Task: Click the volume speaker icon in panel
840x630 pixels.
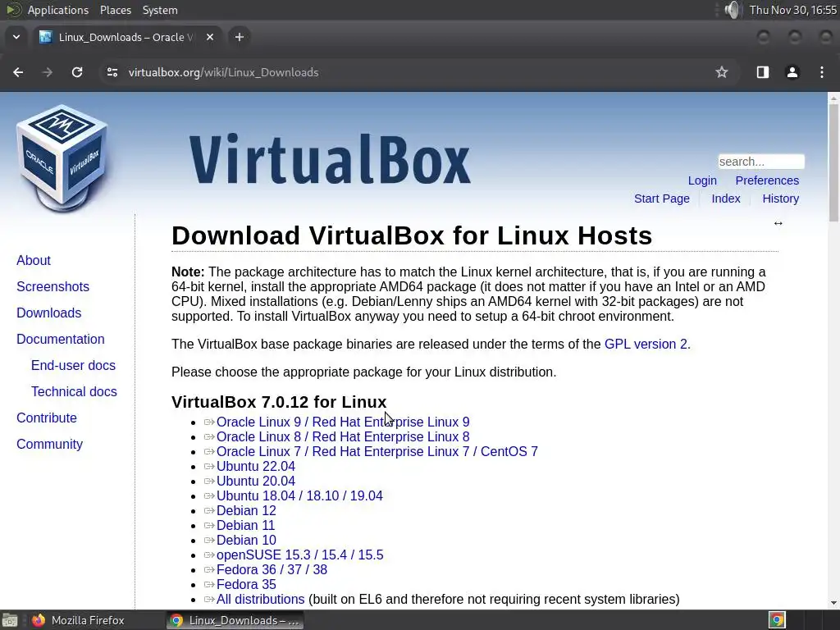Action: tap(731, 10)
